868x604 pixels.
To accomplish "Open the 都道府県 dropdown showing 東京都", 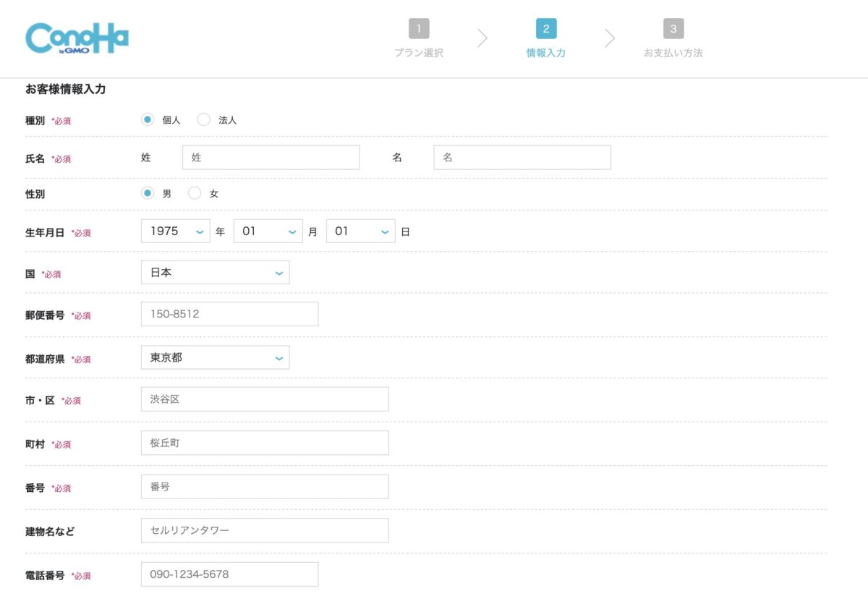I will tap(215, 357).
